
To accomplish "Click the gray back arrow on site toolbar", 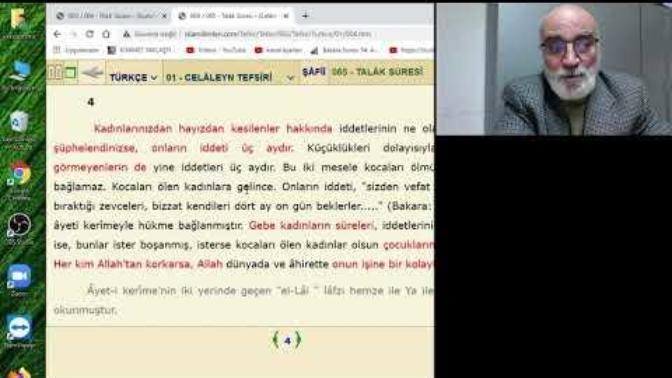I will [92, 72].
